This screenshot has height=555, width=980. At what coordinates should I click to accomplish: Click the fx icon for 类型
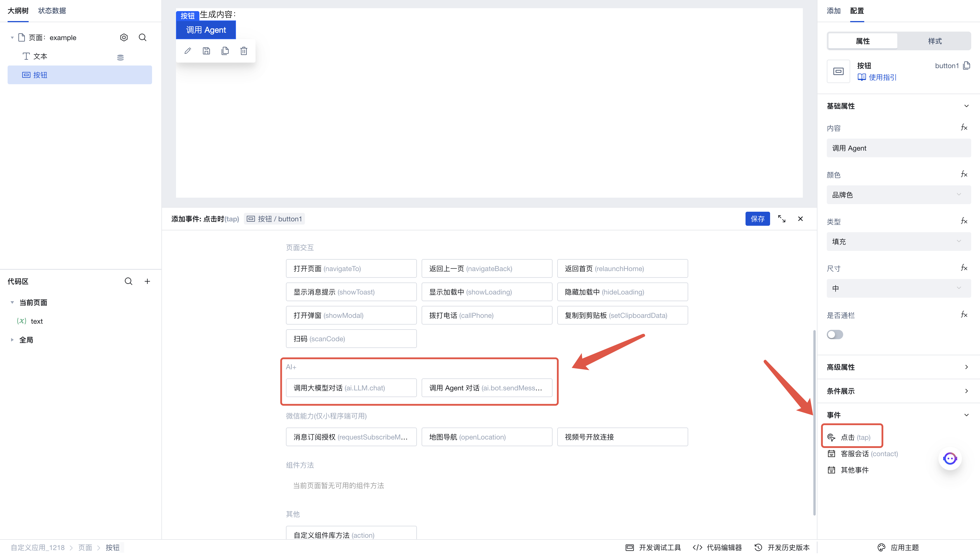(x=964, y=221)
